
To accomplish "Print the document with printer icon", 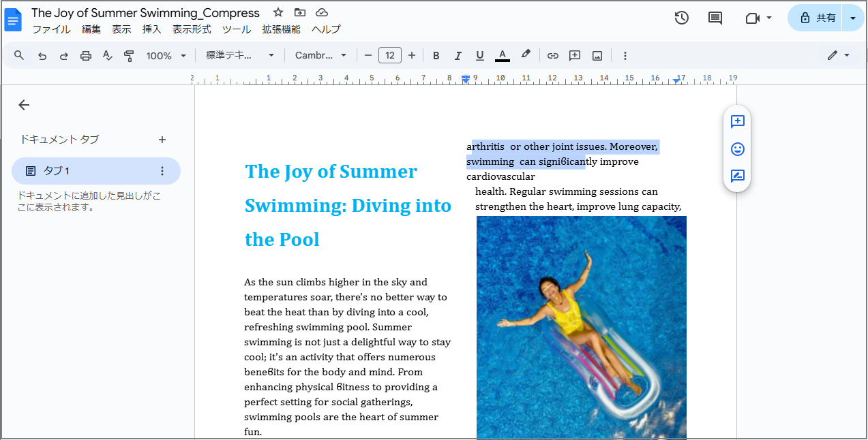I will click(x=86, y=56).
